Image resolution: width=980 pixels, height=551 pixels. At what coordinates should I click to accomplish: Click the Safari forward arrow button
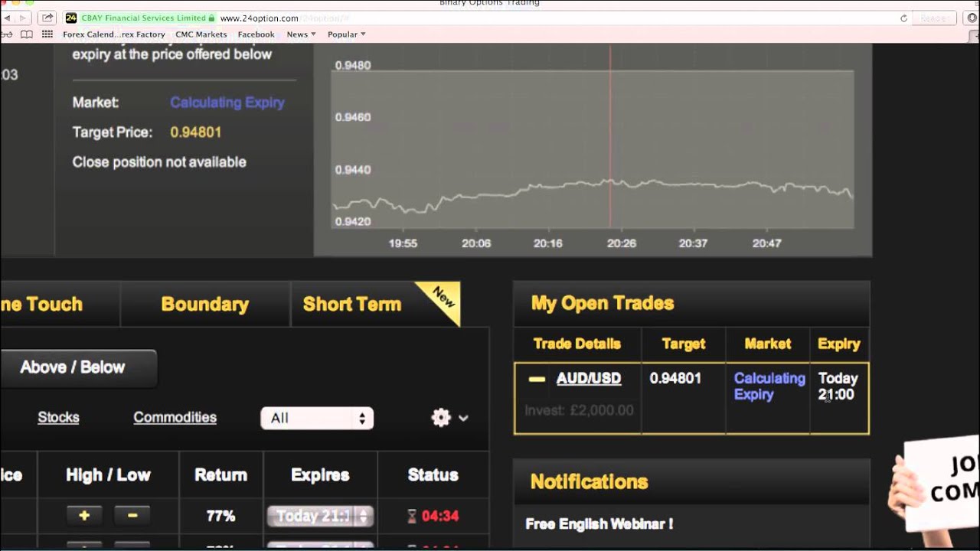[23, 18]
